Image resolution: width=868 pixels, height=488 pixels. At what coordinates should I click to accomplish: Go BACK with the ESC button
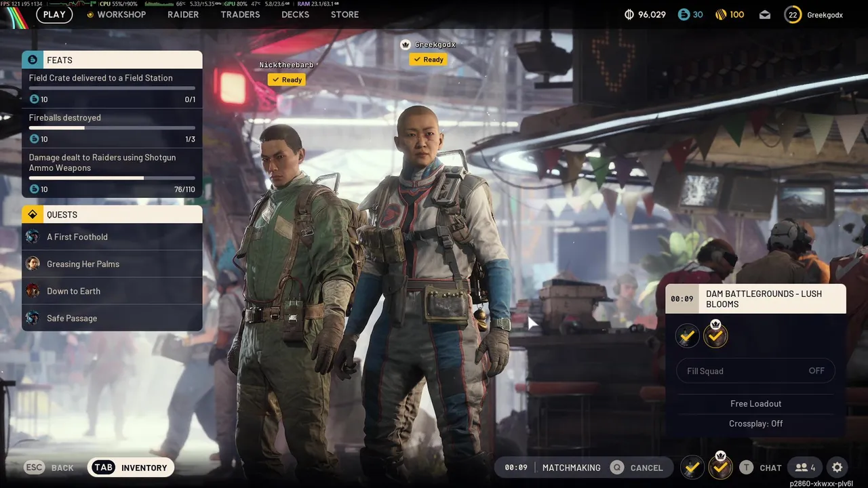coord(49,468)
